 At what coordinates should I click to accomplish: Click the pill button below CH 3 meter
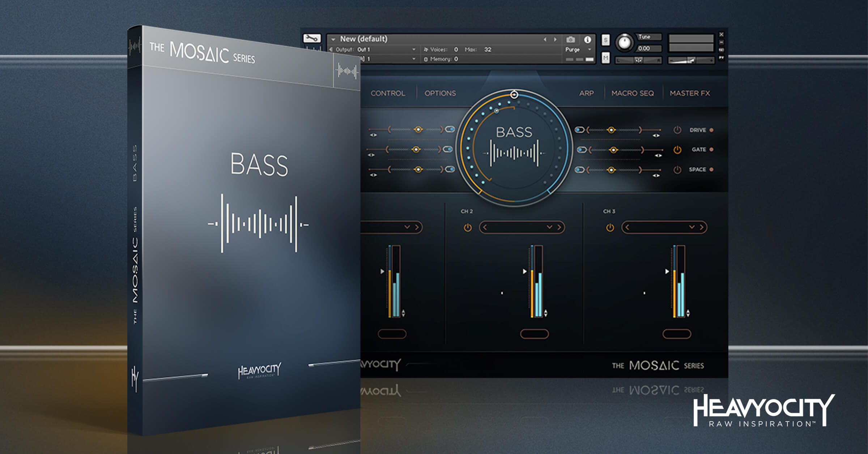677,334
